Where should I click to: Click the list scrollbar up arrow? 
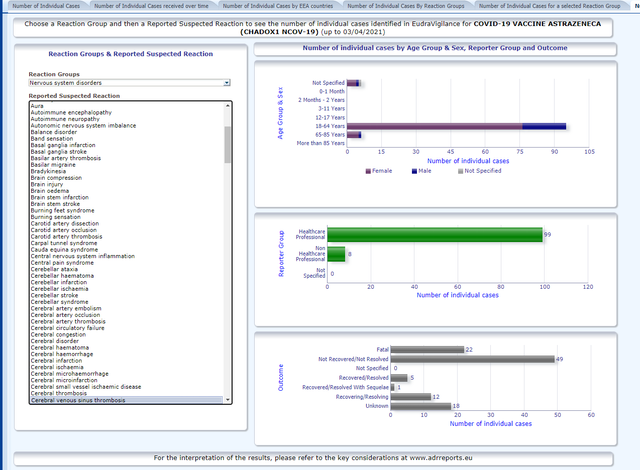[x=227, y=106]
